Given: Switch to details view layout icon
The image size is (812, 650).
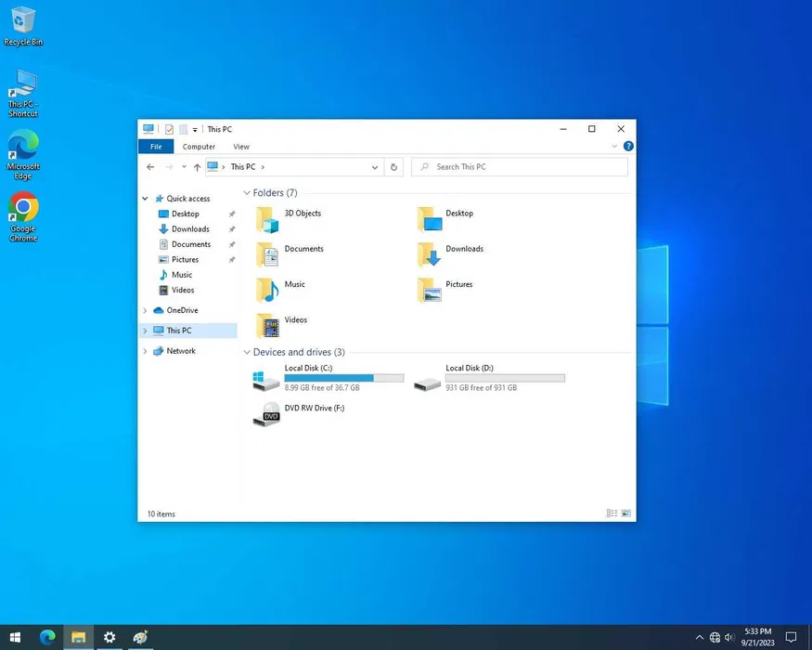Looking at the screenshot, I should 612,513.
